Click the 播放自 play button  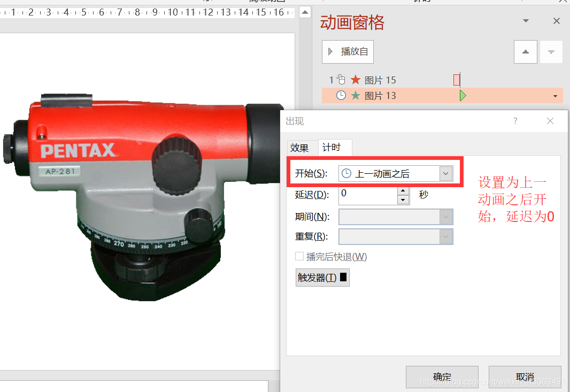pos(348,52)
